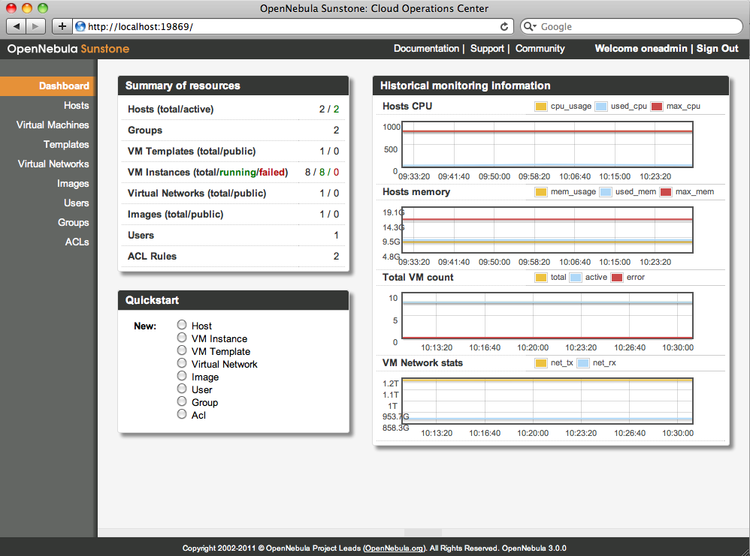750x556 pixels.
Task: Select the Group radio button in Quickstart
Action: coord(182,401)
